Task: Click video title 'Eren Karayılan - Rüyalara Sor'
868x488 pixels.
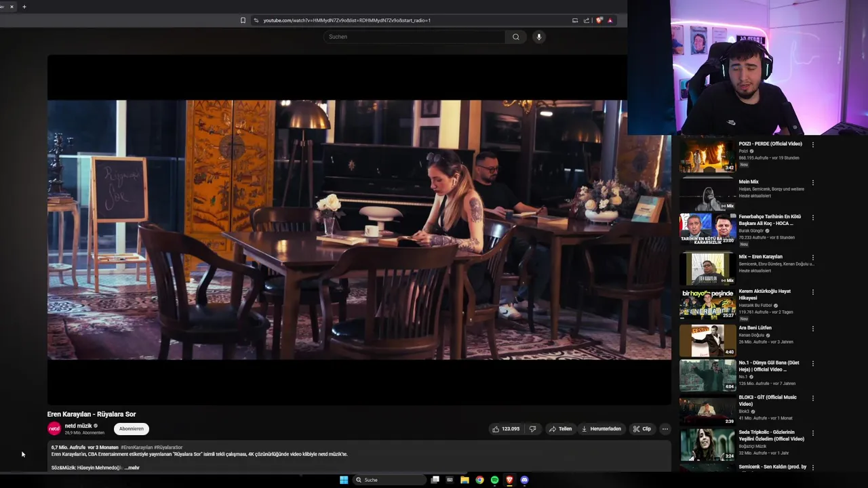Action: point(92,414)
